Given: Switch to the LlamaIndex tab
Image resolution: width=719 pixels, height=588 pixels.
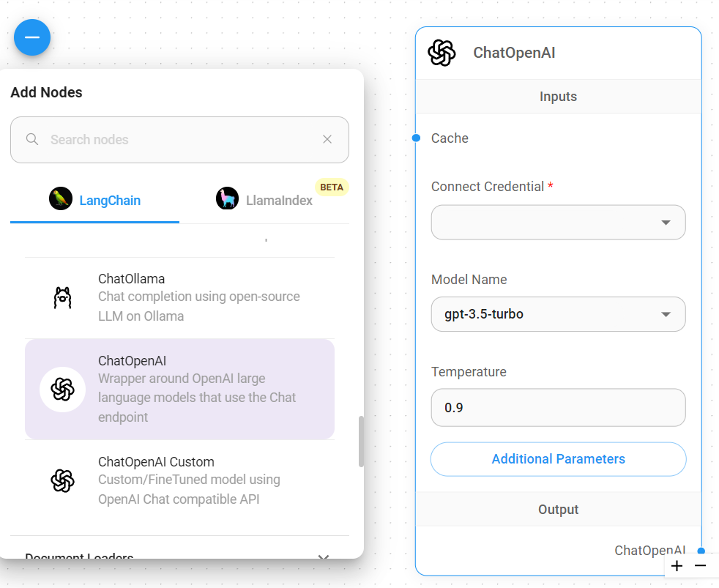Looking at the screenshot, I should coord(265,200).
